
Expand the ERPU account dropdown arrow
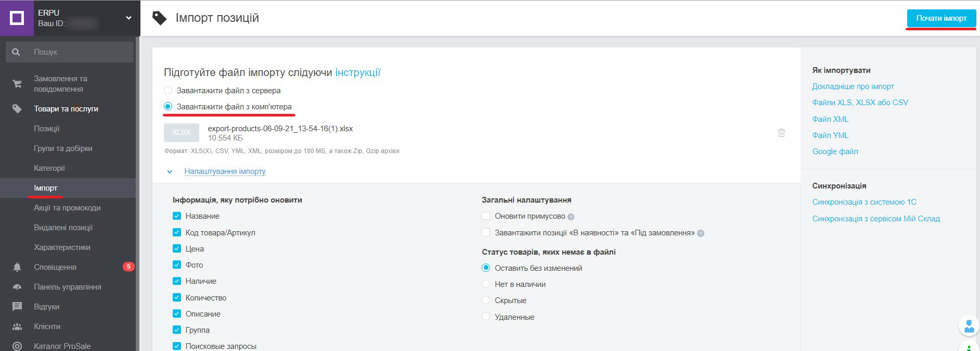click(128, 18)
